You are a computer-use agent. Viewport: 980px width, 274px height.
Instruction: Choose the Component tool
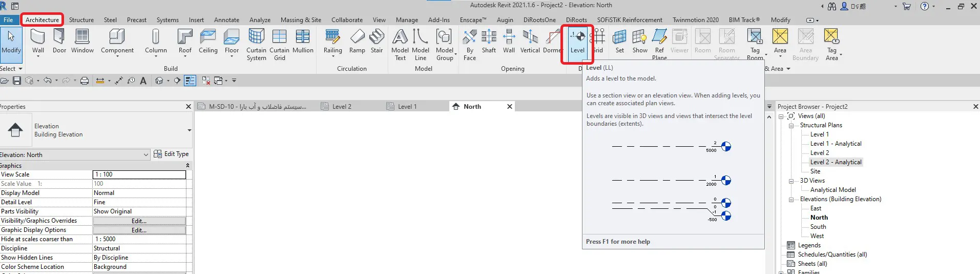coord(117,42)
